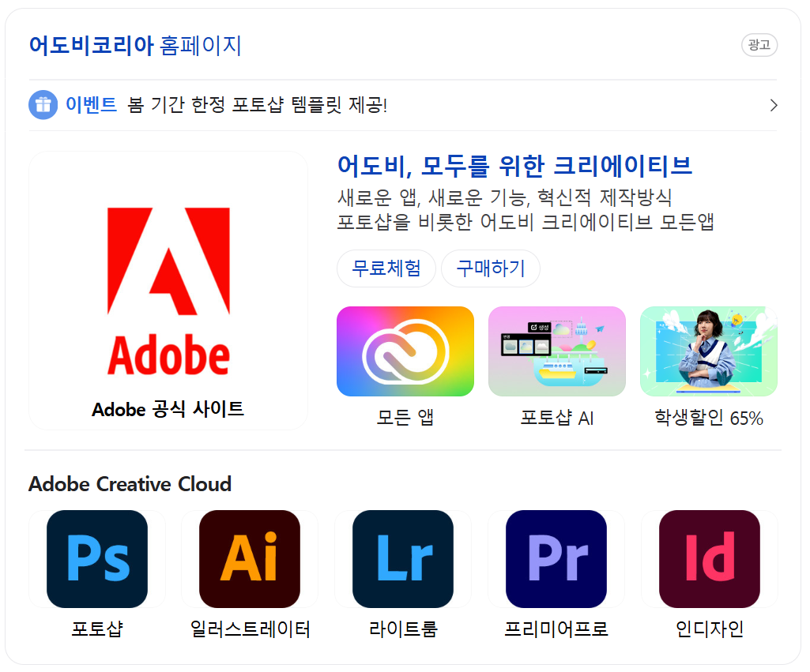Click the blue gift event icon
This screenshot has height=672, width=810.
[43, 105]
